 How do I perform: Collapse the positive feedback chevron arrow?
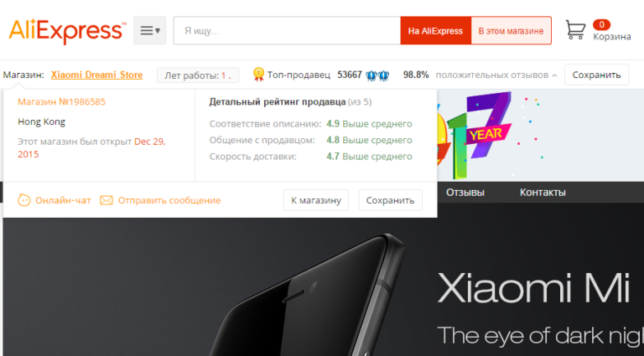(554, 75)
